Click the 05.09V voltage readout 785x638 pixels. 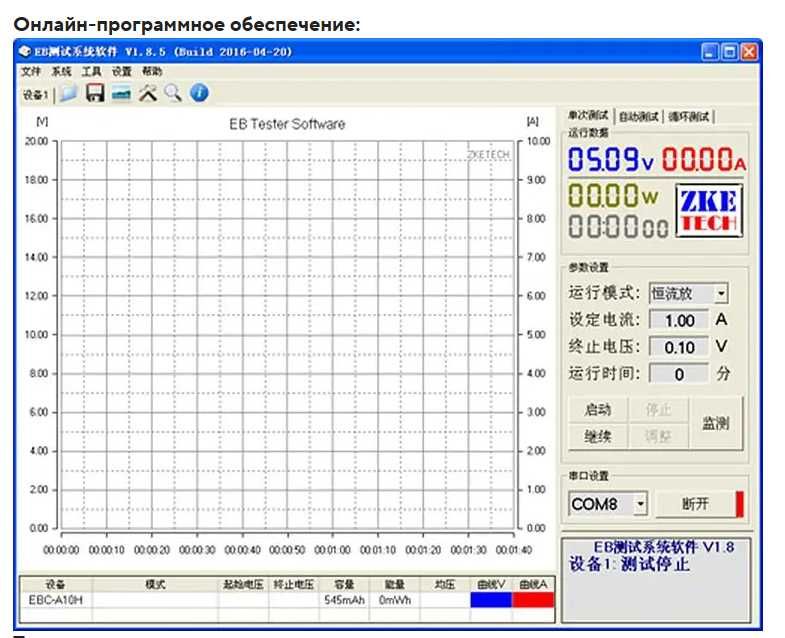pos(611,159)
